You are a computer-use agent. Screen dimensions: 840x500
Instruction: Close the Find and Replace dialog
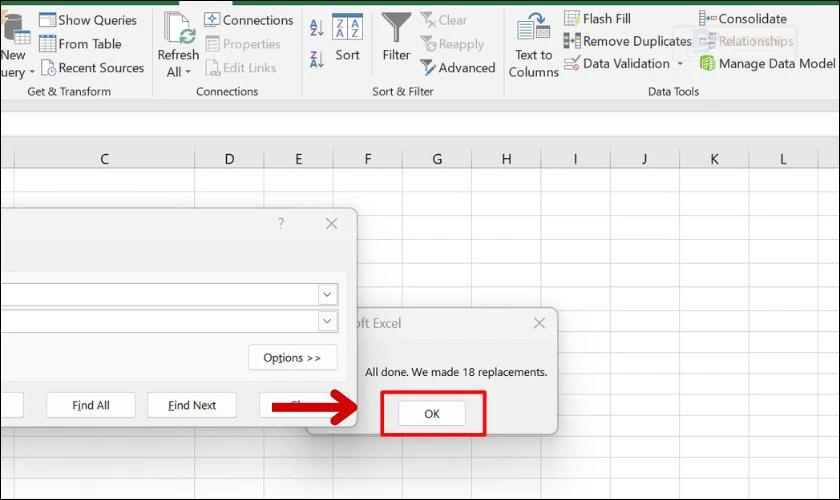tap(332, 223)
